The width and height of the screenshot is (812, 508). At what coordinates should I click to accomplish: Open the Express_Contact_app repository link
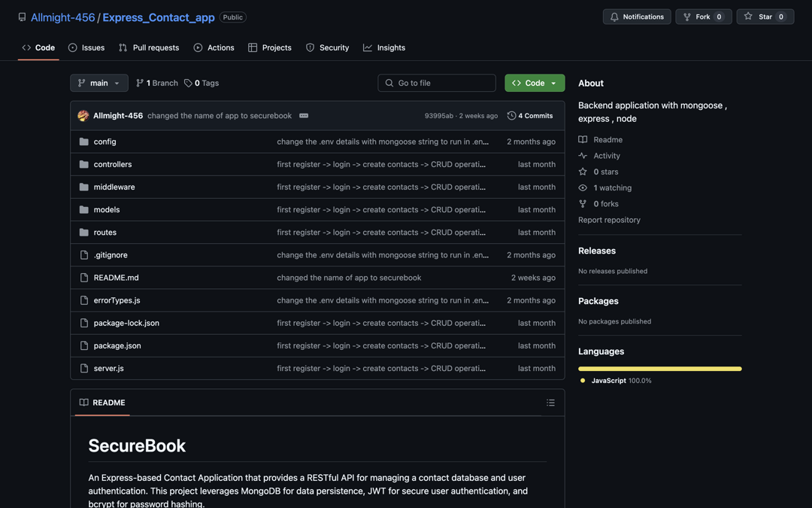click(x=159, y=17)
